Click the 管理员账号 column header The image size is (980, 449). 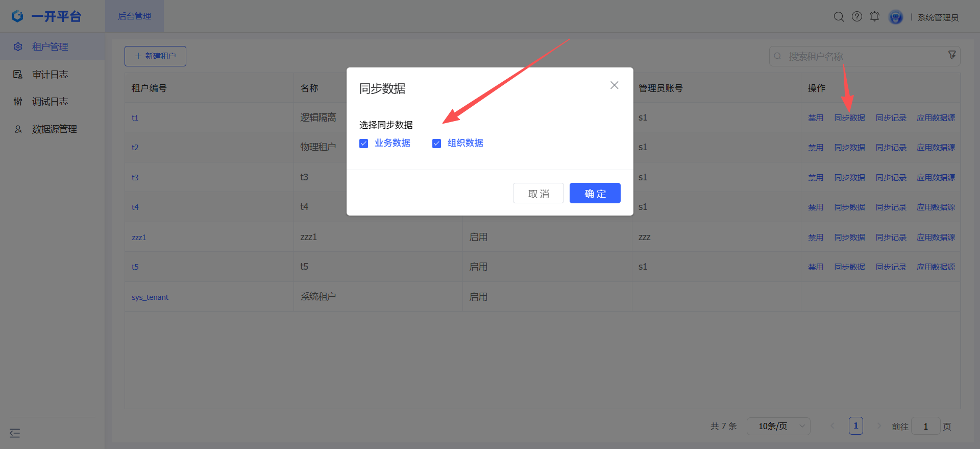pyautogui.click(x=660, y=88)
